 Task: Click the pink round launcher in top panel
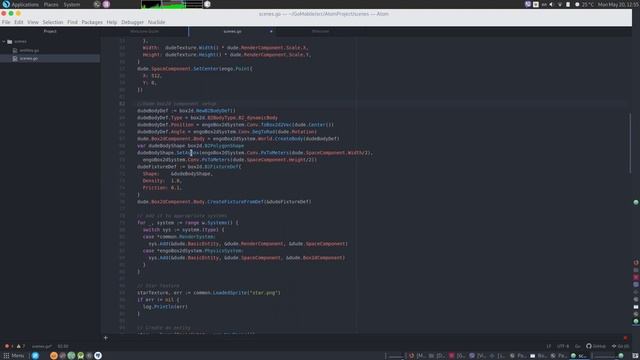[x=106, y=4]
